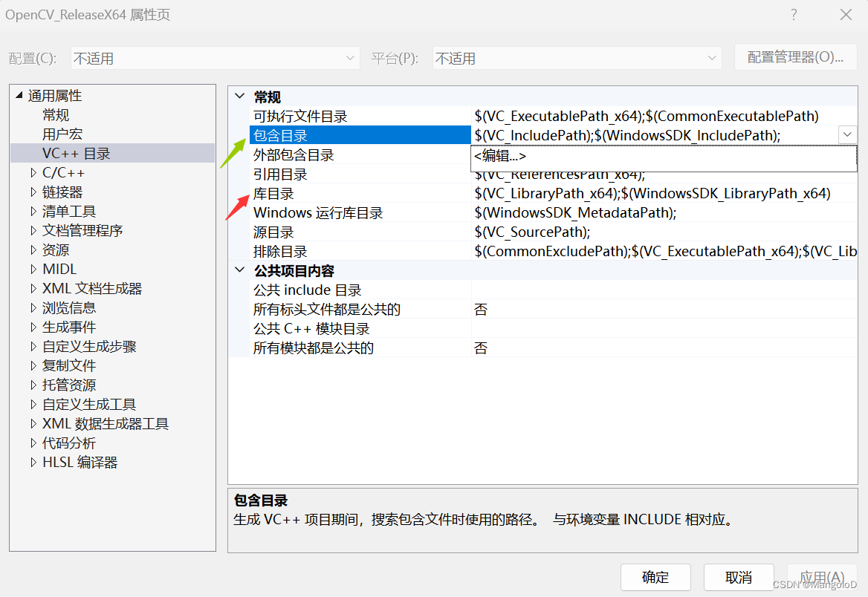Collapse the 通用属性 tree node
This screenshot has width=868, height=597.
pos(19,95)
